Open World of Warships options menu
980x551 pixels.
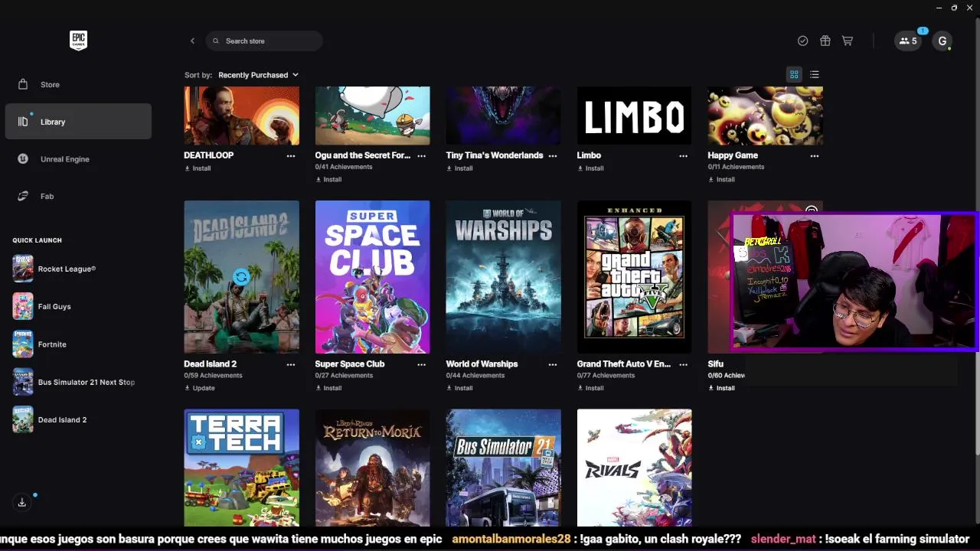[x=552, y=364]
